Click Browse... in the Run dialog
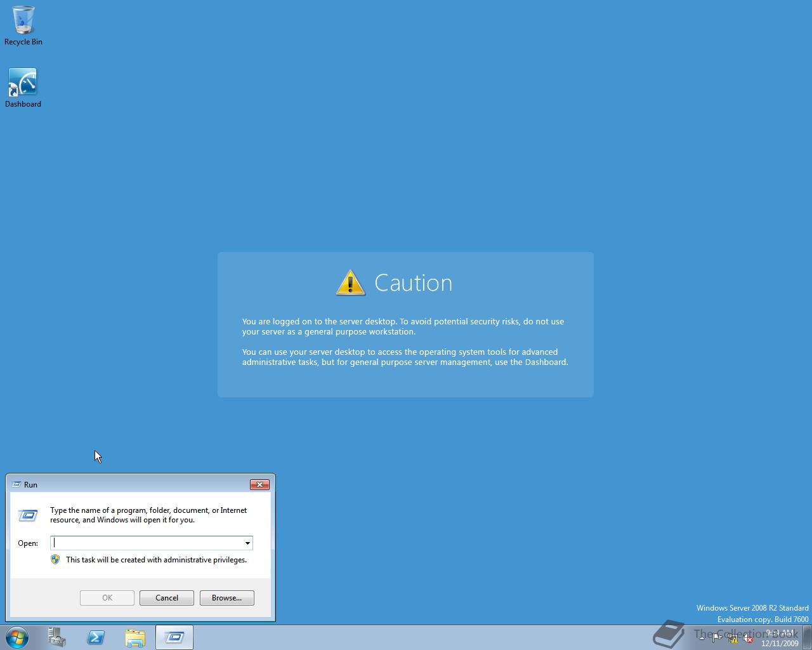This screenshot has width=812, height=650. point(227,598)
